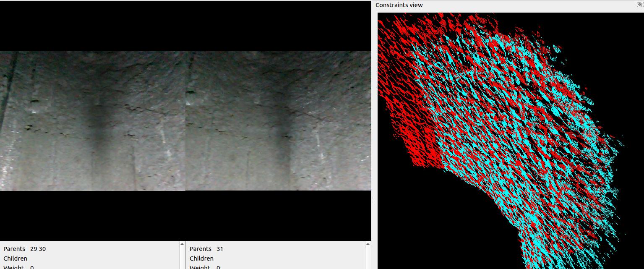
Task: Select the right camera image
Action: click(278, 121)
